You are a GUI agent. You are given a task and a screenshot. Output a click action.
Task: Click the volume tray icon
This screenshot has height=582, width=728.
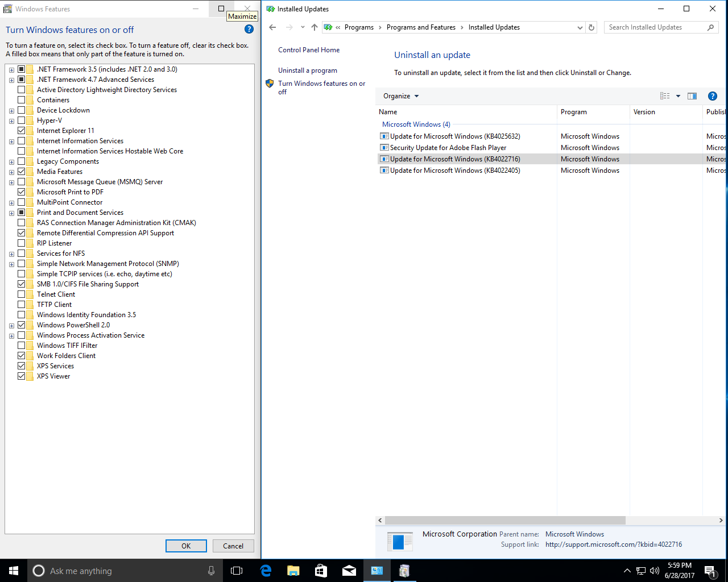click(655, 571)
